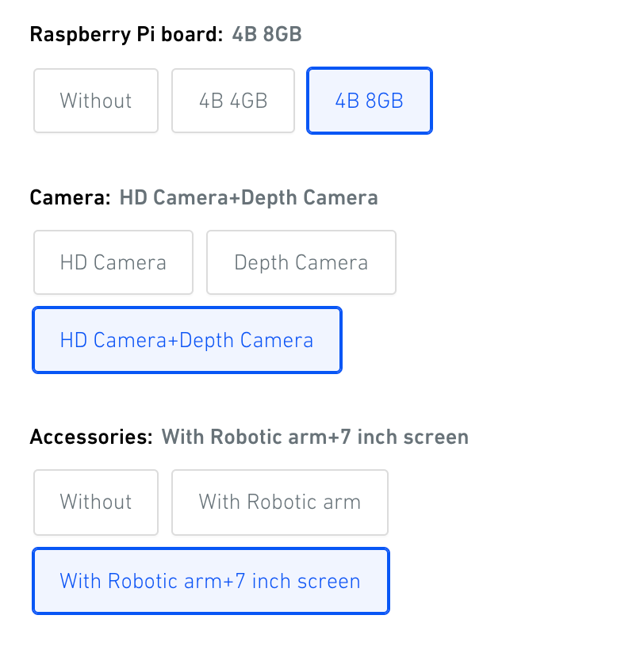
Task: Choose the 4B 4GB board option
Action: coord(233,101)
